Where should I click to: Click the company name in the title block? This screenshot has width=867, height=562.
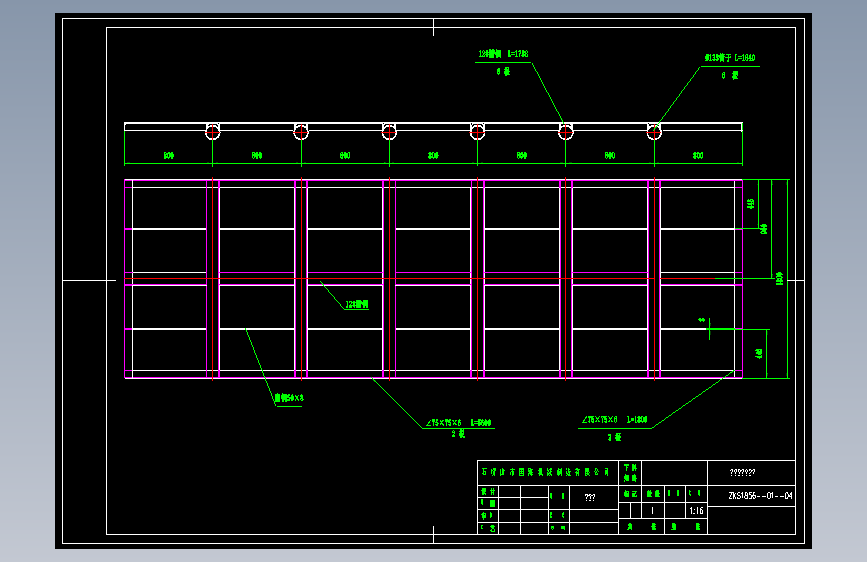[x=545, y=472]
